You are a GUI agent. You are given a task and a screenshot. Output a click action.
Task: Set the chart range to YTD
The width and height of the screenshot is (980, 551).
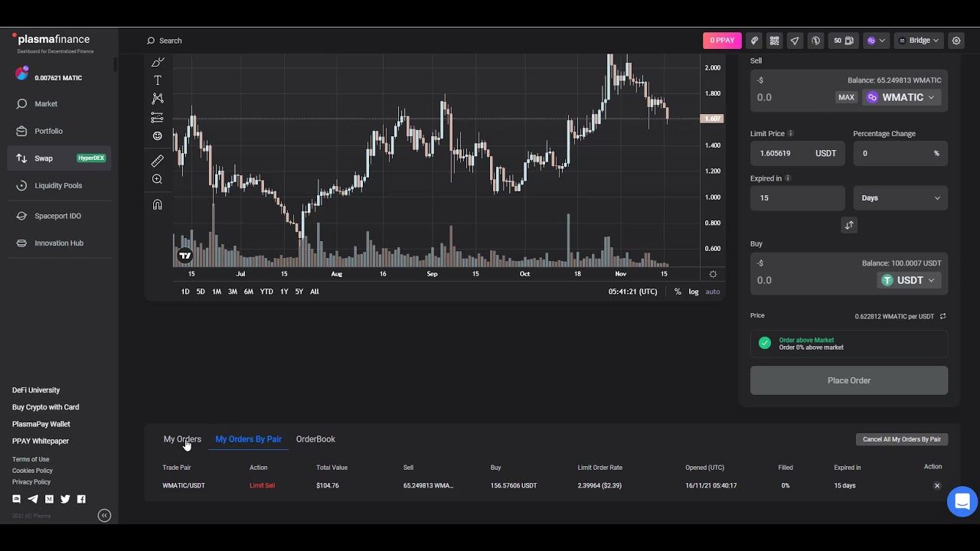click(x=266, y=292)
